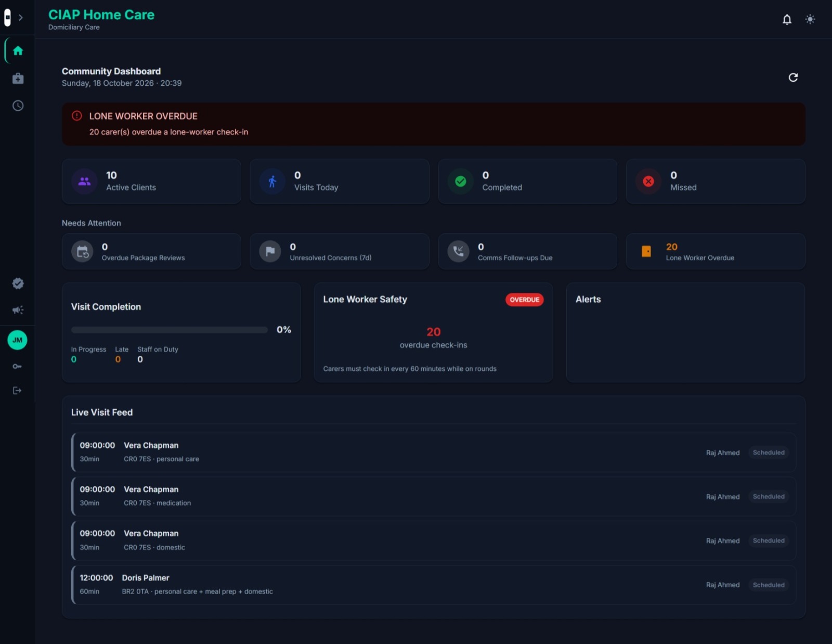This screenshot has height=644, width=832.
Task: Click Scheduled badge on personal care visit
Action: tap(769, 453)
